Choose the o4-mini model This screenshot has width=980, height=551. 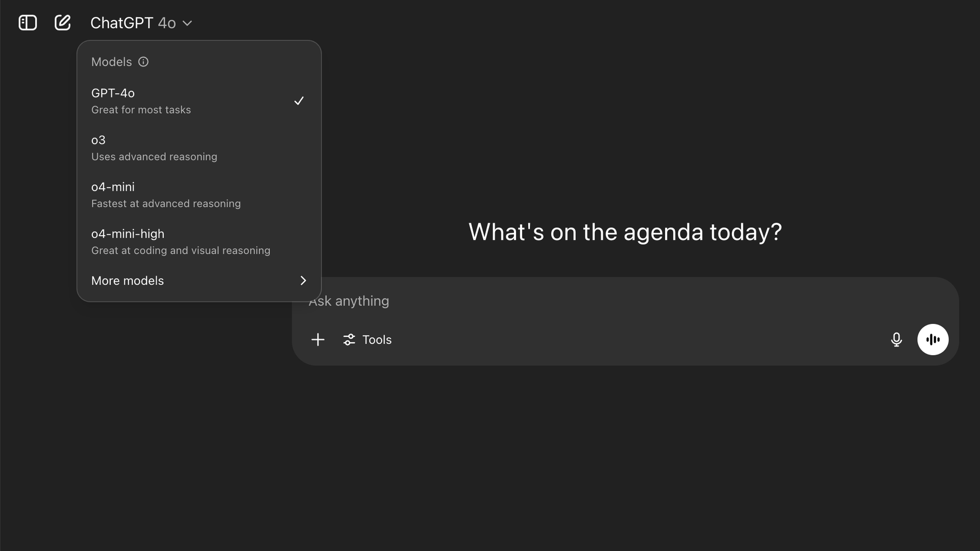pos(113,187)
